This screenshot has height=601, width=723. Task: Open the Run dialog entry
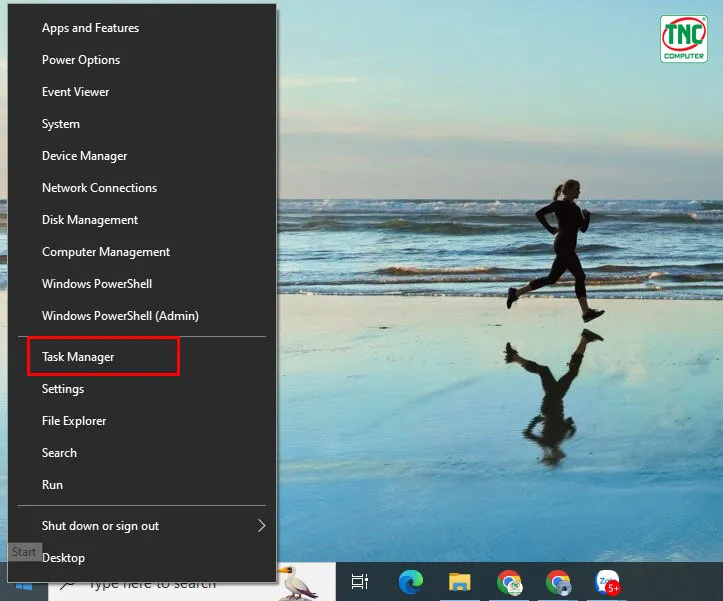click(x=142, y=485)
